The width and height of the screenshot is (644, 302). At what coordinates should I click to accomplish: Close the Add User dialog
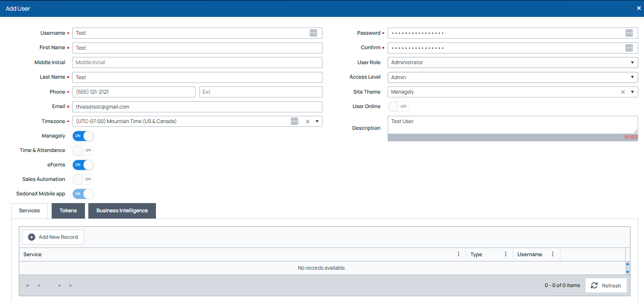tap(639, 8)
